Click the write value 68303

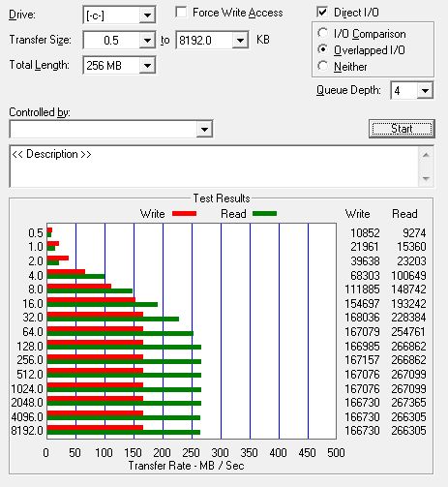365,276
